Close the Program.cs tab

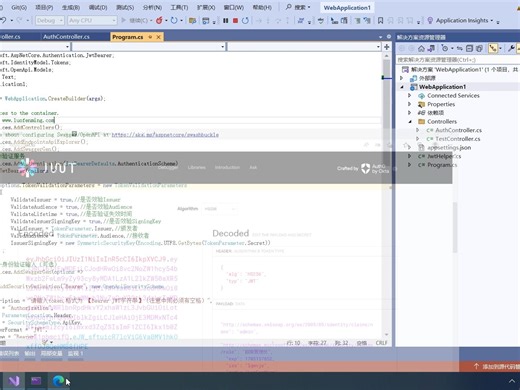pyautogui.click(x=159, y=37)
